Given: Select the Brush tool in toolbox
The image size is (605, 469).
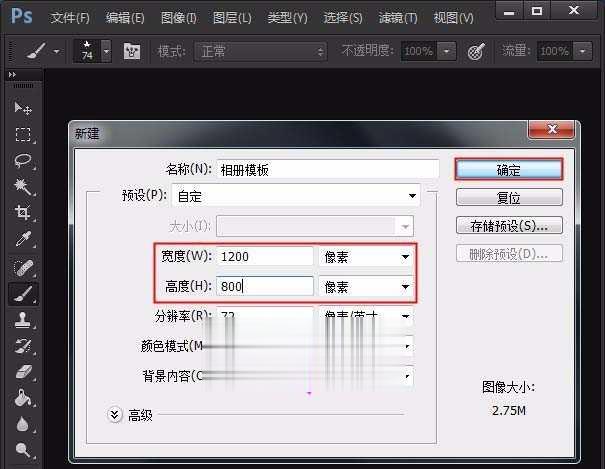Looking at the screenshot, I should (x=23, y=294).
